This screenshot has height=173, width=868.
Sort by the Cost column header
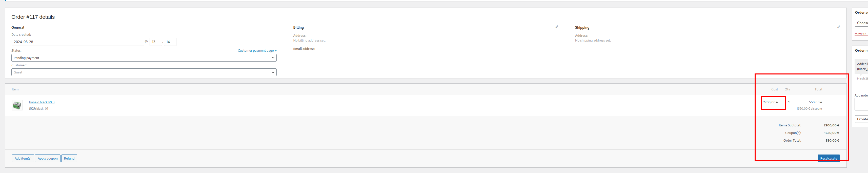coord(774,89)
